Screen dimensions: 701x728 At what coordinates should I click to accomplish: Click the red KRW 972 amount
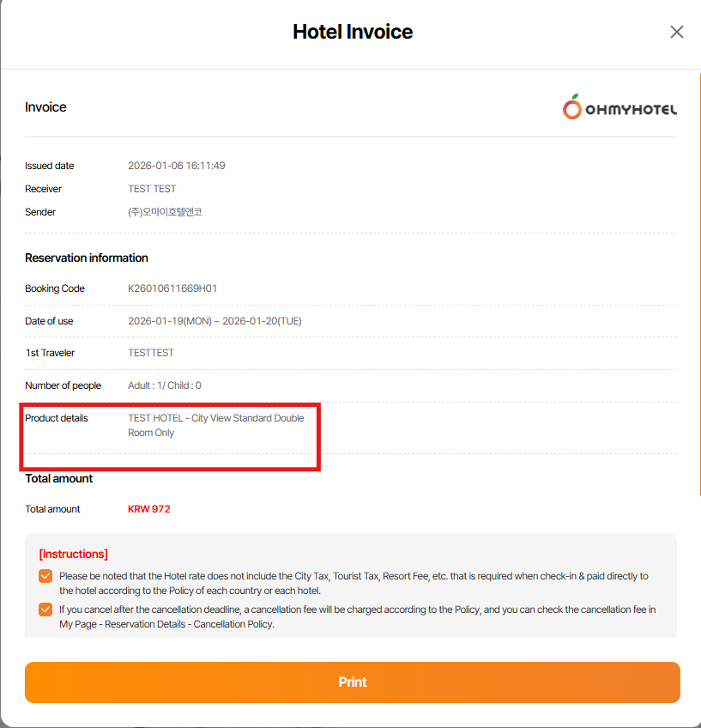tap(149, 509)
